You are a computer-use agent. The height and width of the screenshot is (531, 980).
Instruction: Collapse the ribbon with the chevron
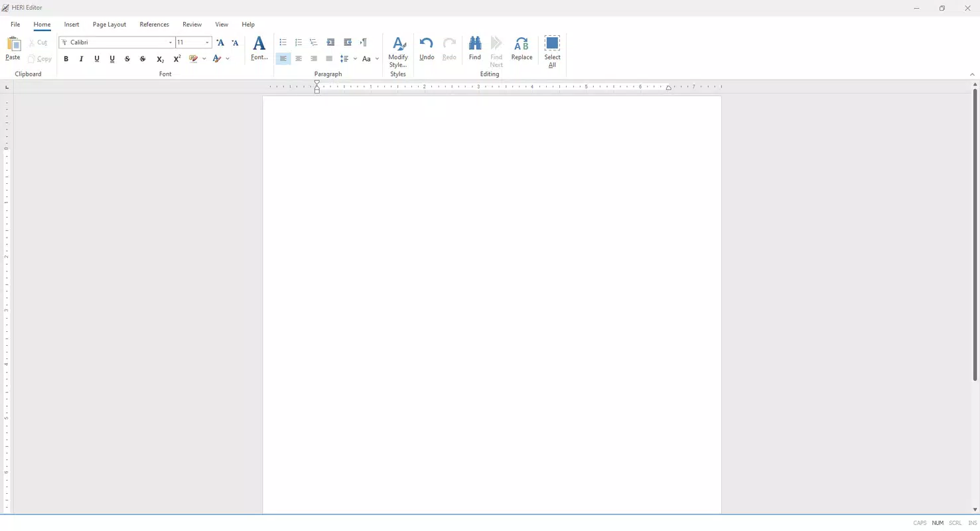click(x=972, y=74)
